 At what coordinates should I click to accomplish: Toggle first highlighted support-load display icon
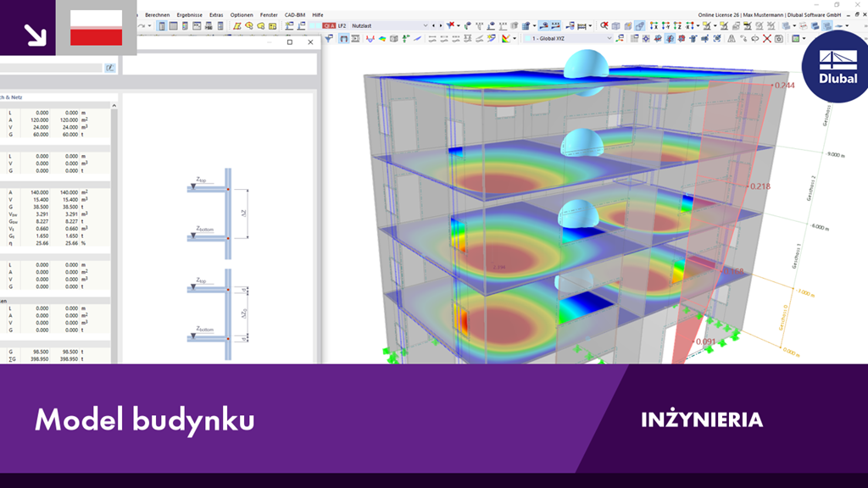click(x=543, y=25)
